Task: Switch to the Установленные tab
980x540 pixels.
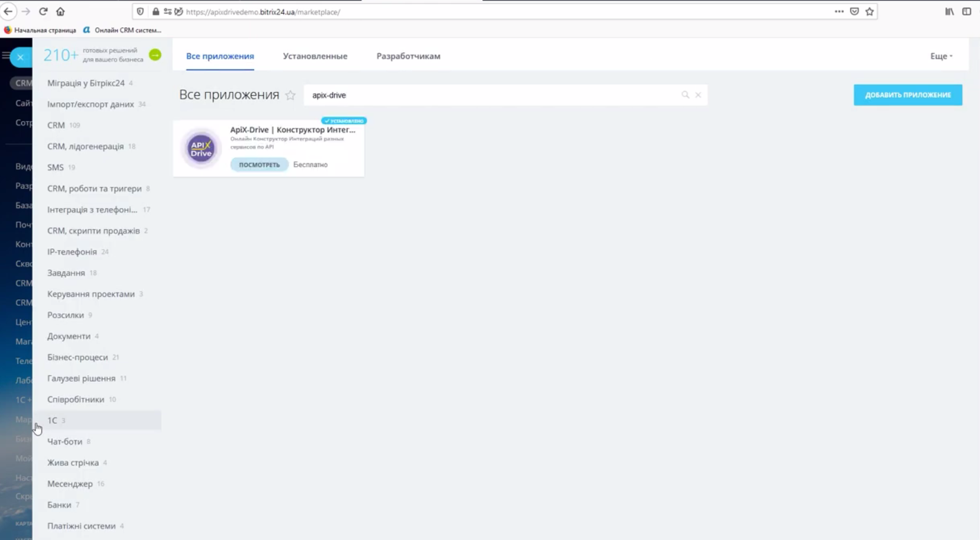Action: [x=315, y=56]
